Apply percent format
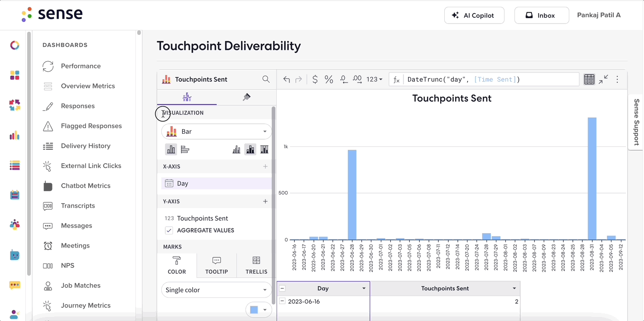This screenshot has height=321, width=644. (x=329, y=79)
